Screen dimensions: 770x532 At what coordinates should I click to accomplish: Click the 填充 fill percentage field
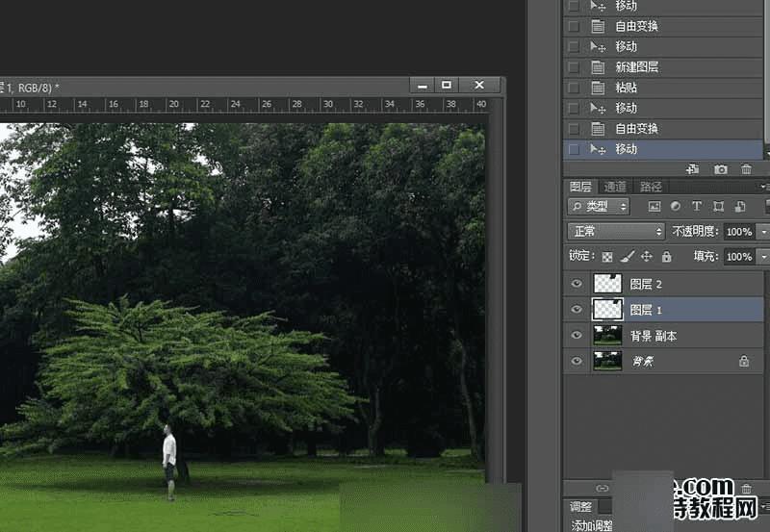pyautogui.click(x=738, y=257)
